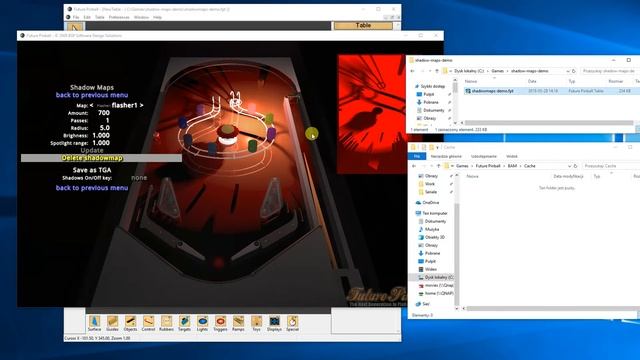Viewport: 640px width, 360px height.
Task: Select the Special tool in editor toolbar
Action: pyautogui.click(x=292, y=323)
